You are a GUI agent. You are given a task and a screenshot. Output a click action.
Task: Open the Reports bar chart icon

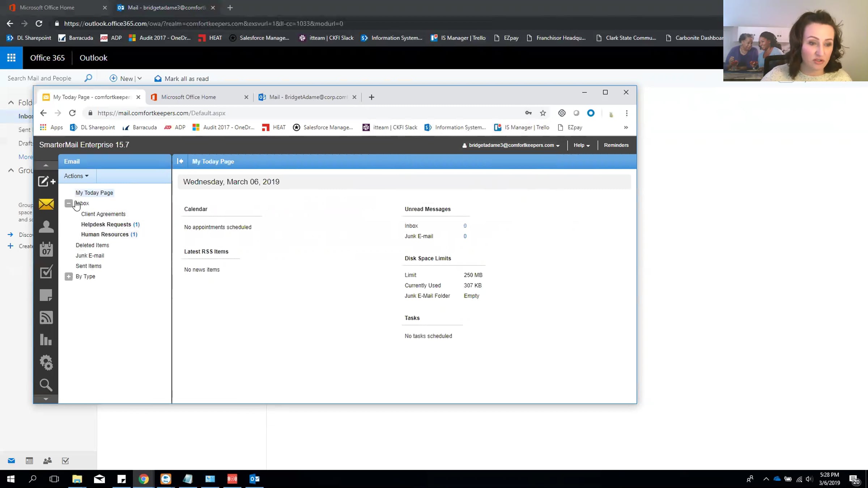click(46, 340)
